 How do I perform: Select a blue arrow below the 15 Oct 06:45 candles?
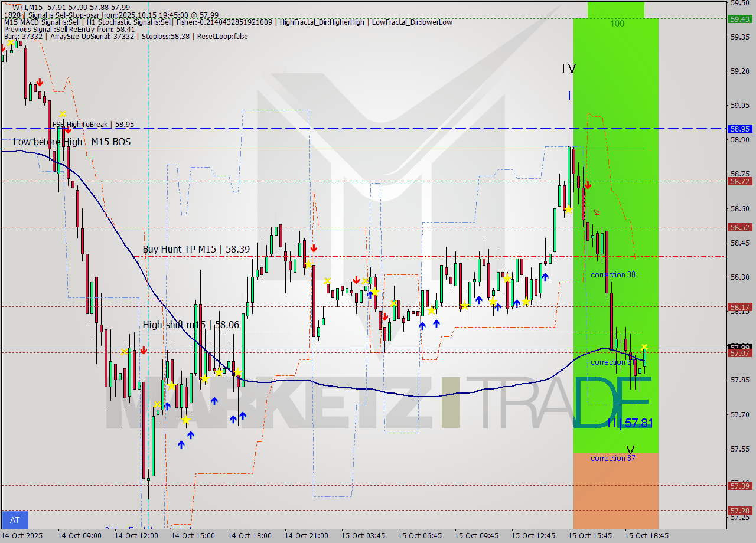(423, 325)
